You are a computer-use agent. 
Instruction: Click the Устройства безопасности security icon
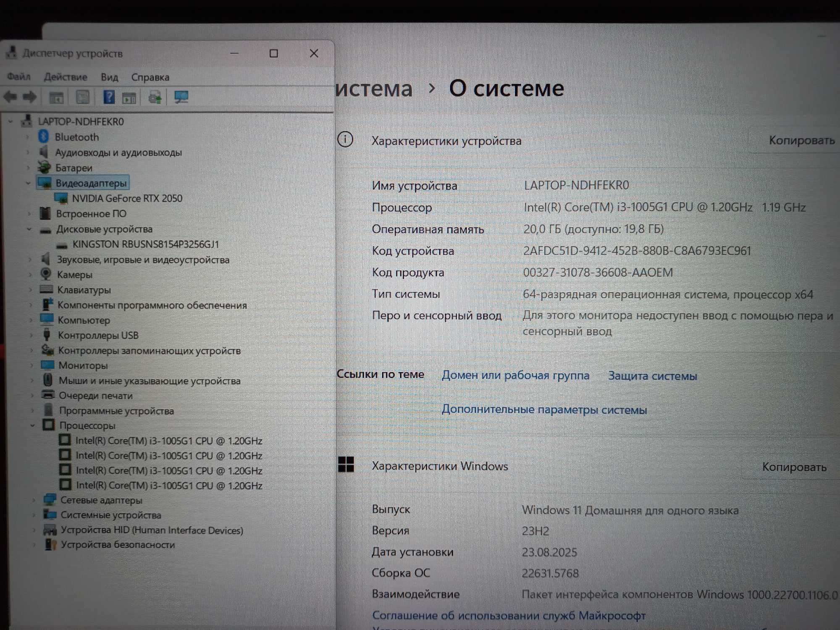(x=51, y=544)
